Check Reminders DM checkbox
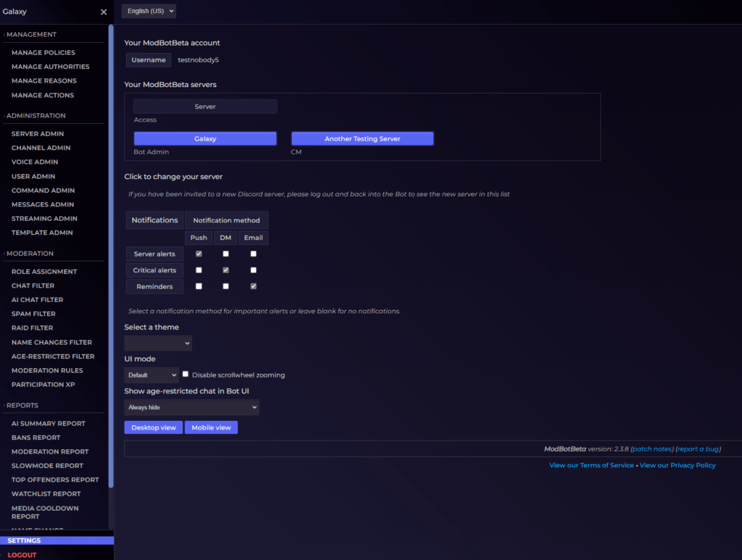The image size is (742, 560). [x=226, y=286]
